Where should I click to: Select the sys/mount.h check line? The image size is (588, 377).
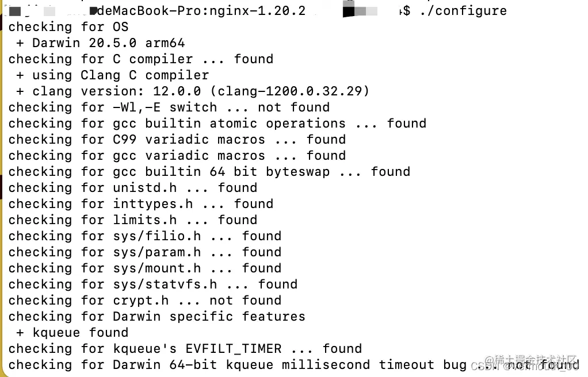[x=145, y=268]
